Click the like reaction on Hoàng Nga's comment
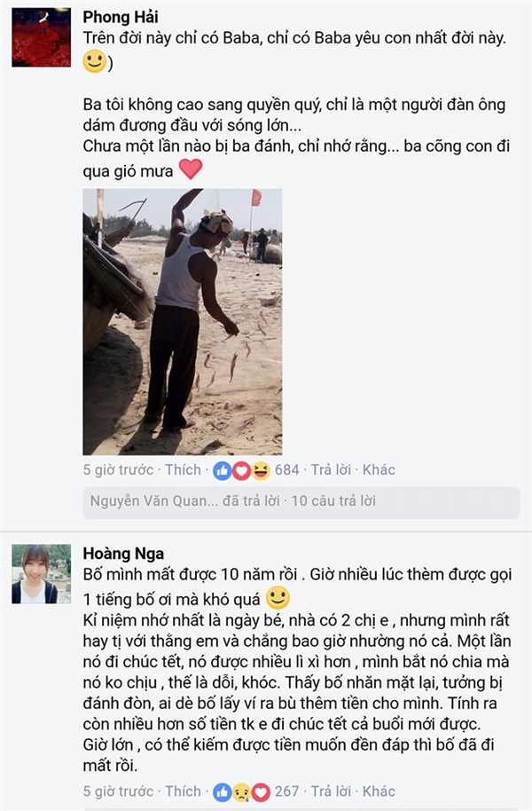This screenshot has width=532, height=811. tap(223, 791)
